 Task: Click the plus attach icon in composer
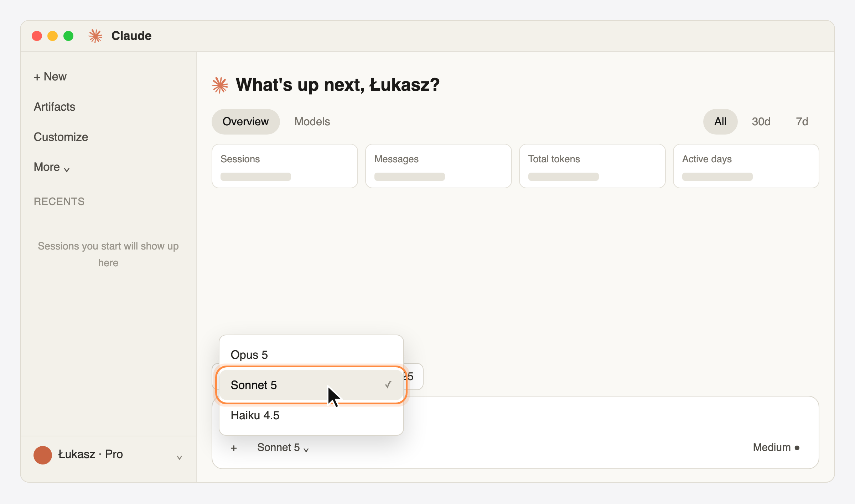click(234, 448)
